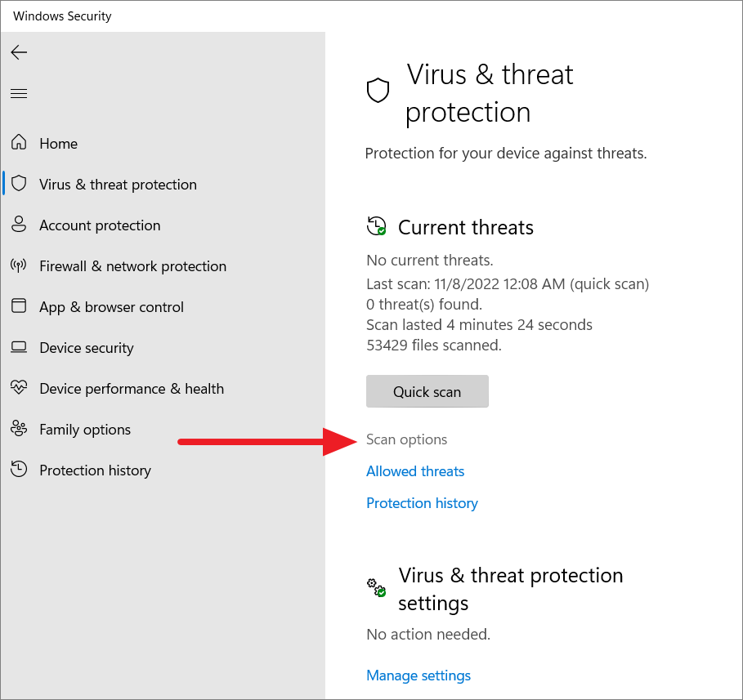This screenshot has height=700, width=743.
Task: Click the Family options people icon
Action: coord(19,429)
